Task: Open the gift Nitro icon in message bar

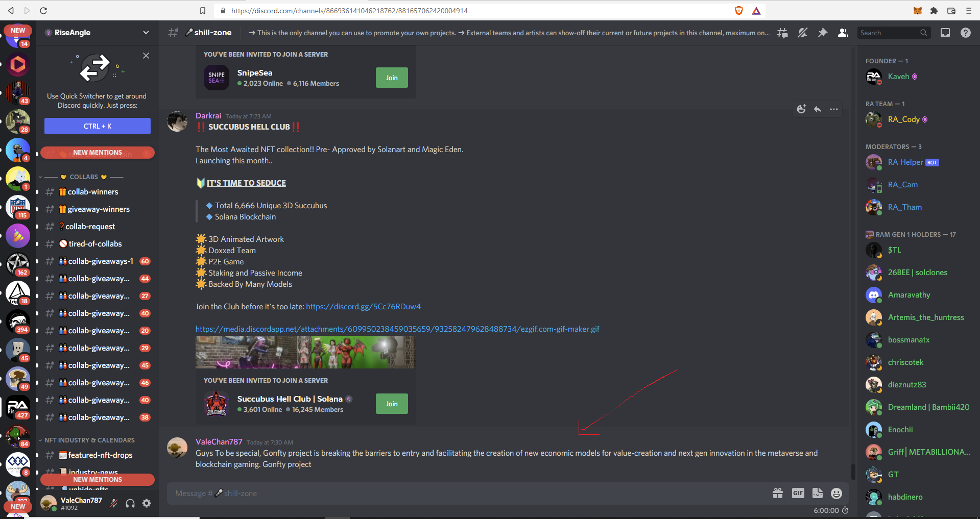Action: click(778, 493)
